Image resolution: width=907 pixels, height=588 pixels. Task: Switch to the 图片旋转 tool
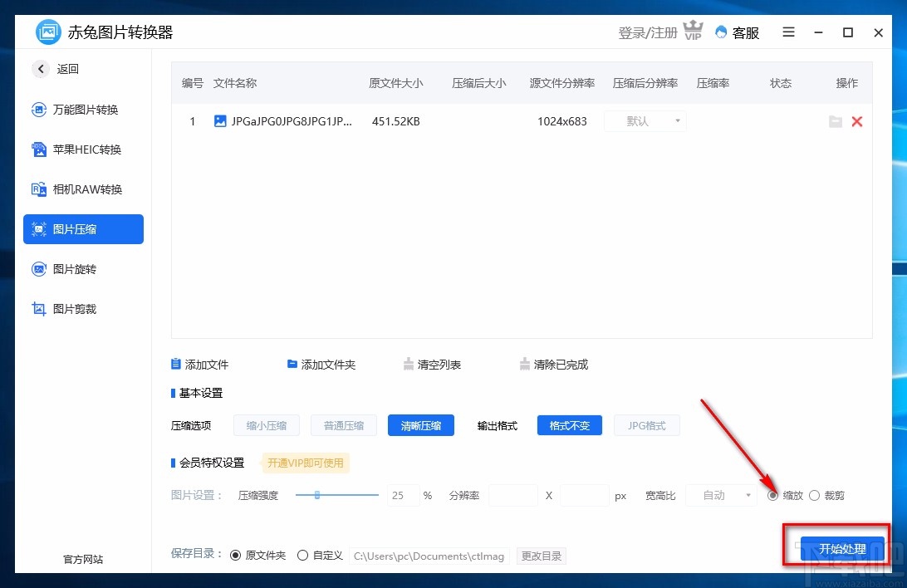[x=81, y=269]
